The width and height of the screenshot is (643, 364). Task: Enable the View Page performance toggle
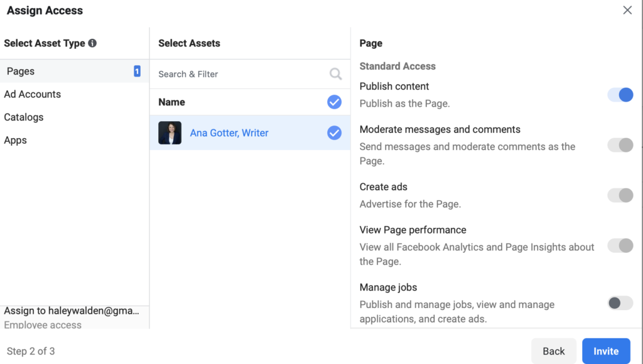pos(620,245)
